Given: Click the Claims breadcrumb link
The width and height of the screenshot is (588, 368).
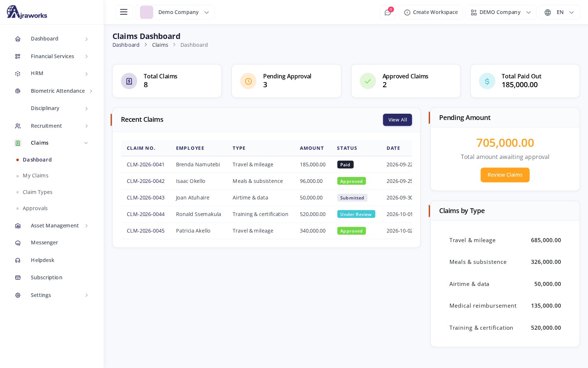Looking at the screenshot, I should click(x=160, y=45).
